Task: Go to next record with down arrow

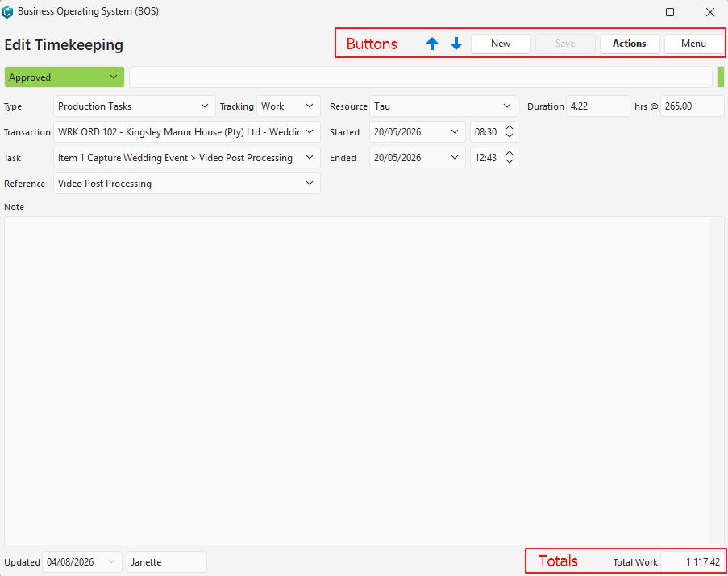Action: pos(456,44)
